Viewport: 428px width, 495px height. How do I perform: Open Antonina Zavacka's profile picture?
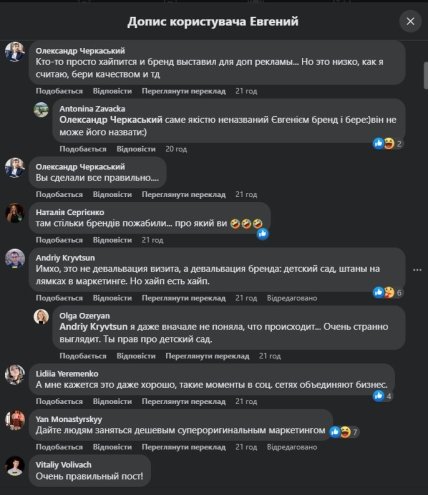coord(41,110)
